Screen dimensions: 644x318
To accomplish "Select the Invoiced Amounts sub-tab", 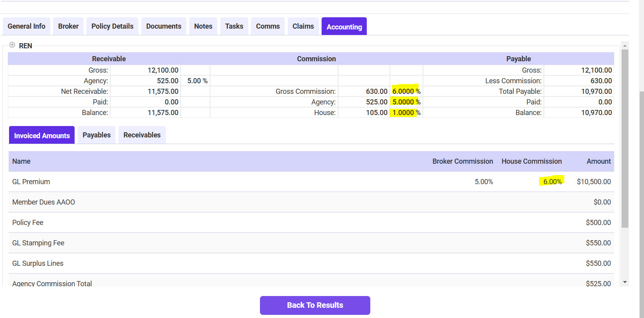I will point(42,135).
